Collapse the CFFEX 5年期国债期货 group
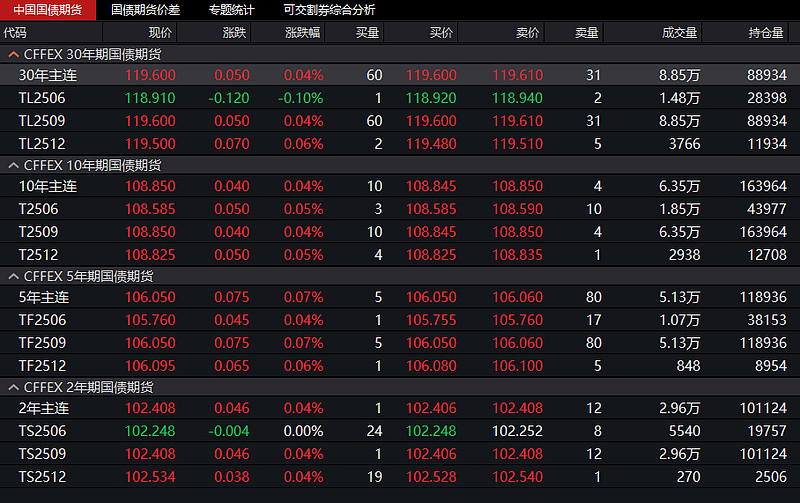 coord(13,276)
